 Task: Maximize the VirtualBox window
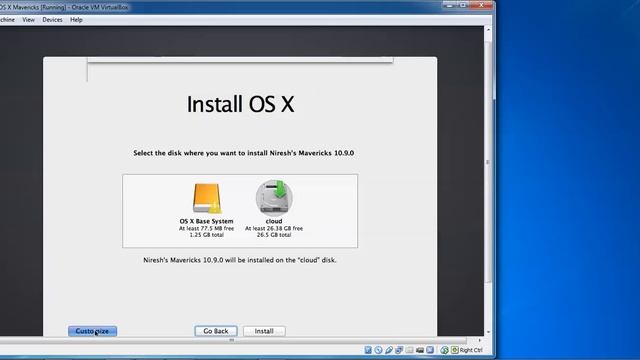point(463,5)
